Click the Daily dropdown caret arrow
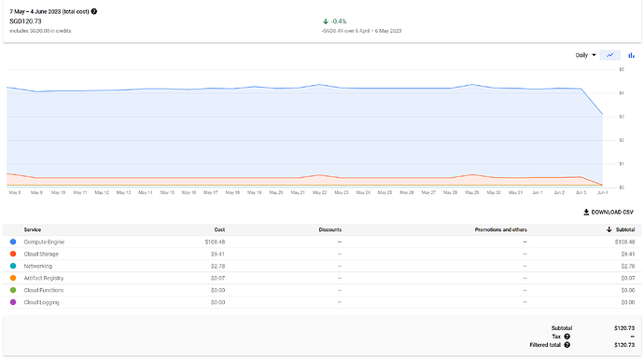Viewport: 644px width, 359px height. coord(594,55)
